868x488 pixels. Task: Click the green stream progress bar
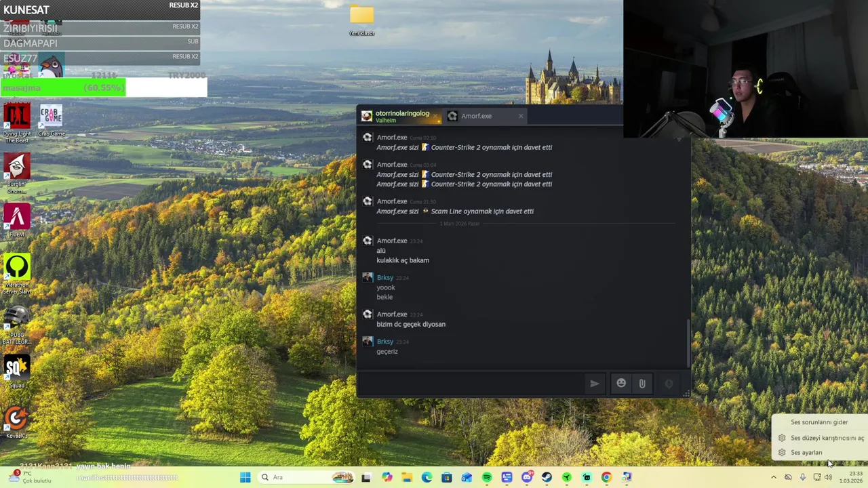pos(63,87)
